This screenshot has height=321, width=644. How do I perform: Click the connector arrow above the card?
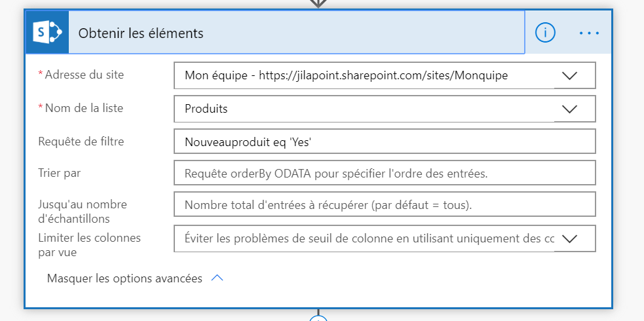click(x=318, y=3)
